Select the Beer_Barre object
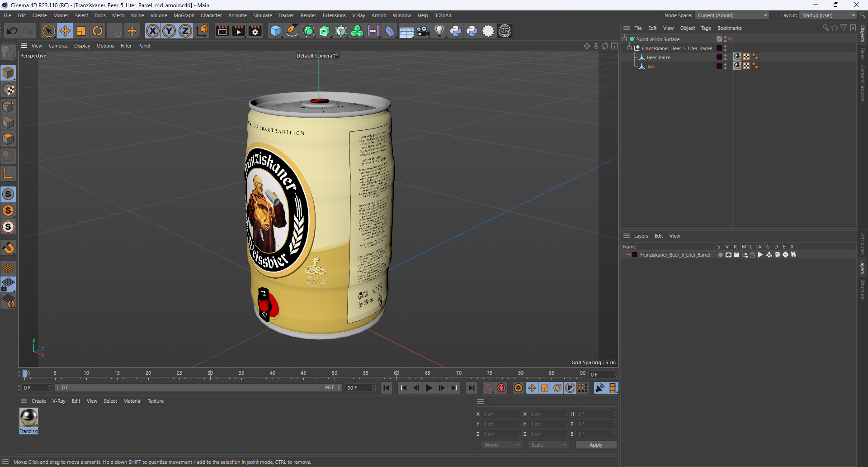This screenshot has width=868, height=467. pyautogui.click(x=658, y=57)
